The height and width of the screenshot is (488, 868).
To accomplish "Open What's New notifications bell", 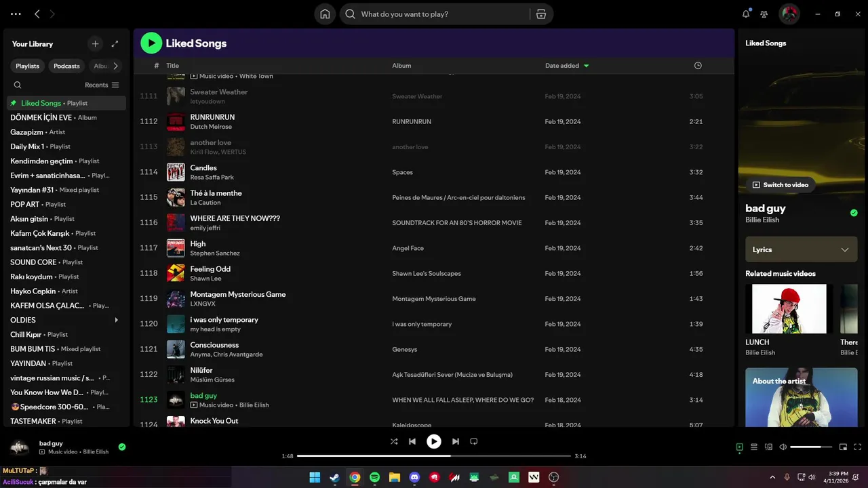I will tap(746, 14).
